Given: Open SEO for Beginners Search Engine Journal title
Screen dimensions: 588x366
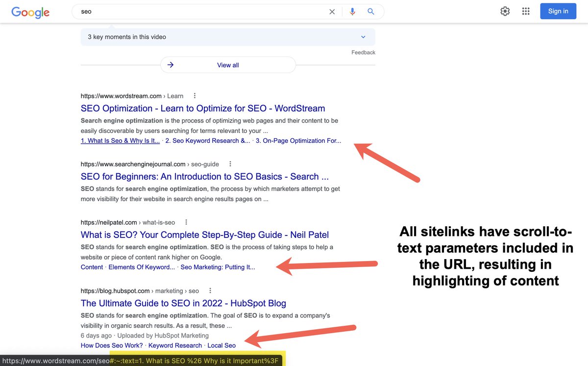Looking at the screenshot, I should tap(205, 177).
